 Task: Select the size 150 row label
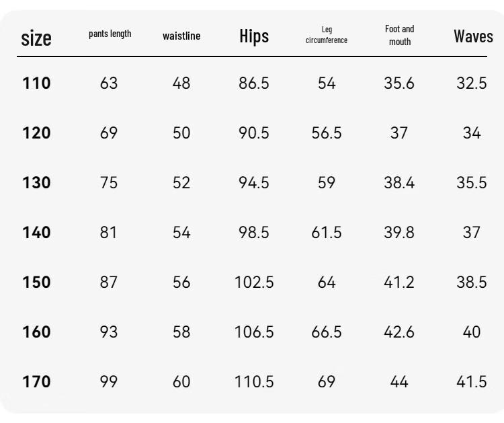pyautogui.click(x=36, y=282)
